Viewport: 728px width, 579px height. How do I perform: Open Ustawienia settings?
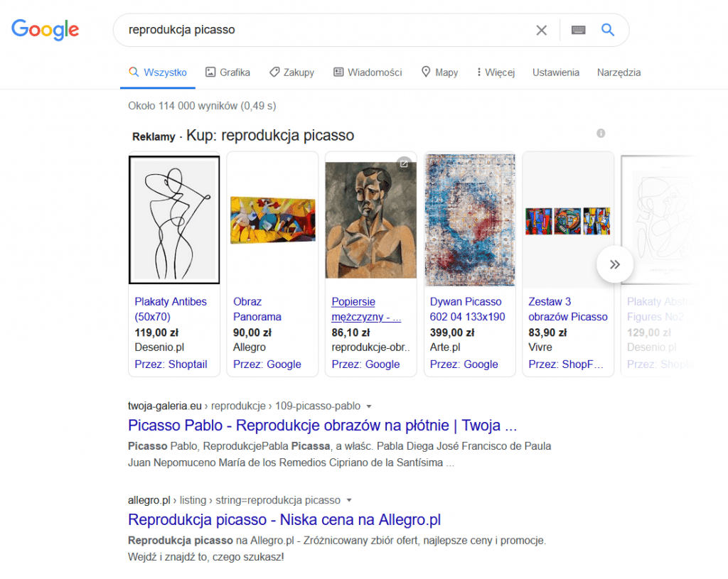556,72
